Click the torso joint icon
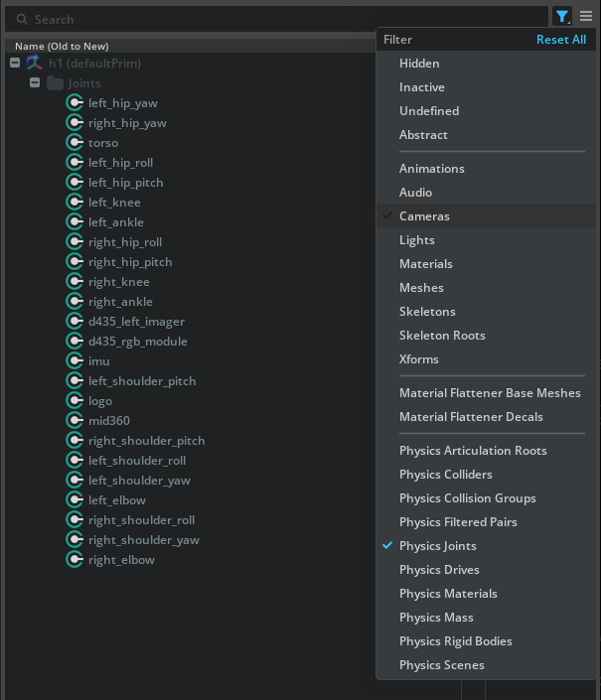The height and width of the screenshot is (700, 601). pyautogui.click(x=75, y=143)
